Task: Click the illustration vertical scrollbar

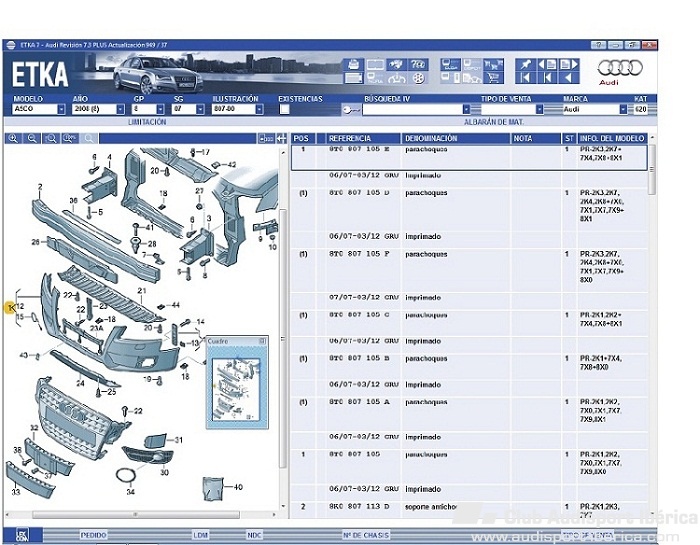Action: point(283,338)
